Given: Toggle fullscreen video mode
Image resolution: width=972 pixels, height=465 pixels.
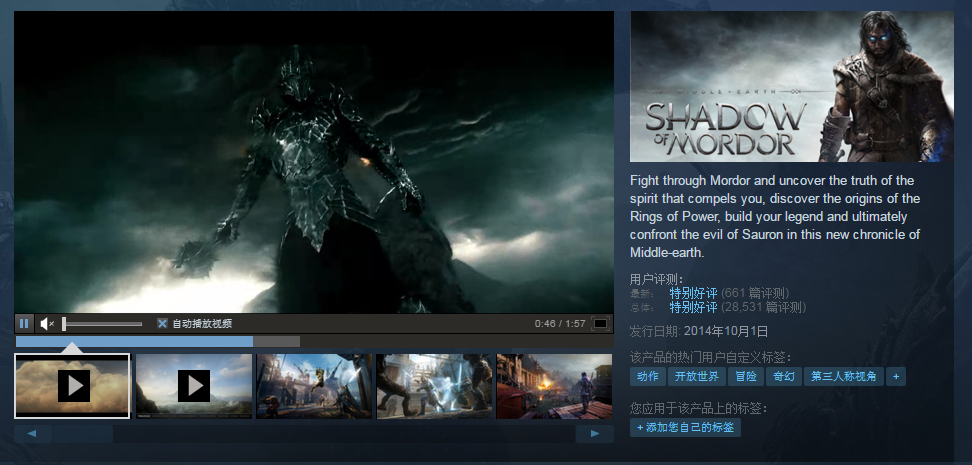Looking at the screenshot, I should (x=600, y=324).
